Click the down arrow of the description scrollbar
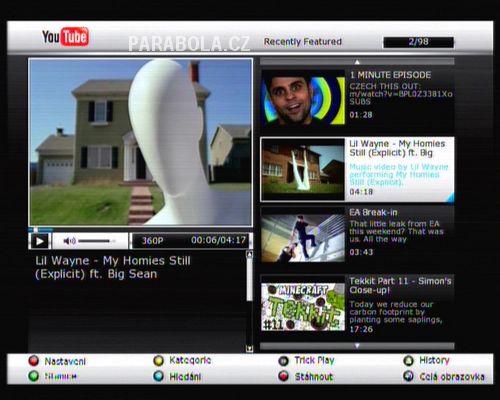 pyautogui.click(x=249, y=349)
